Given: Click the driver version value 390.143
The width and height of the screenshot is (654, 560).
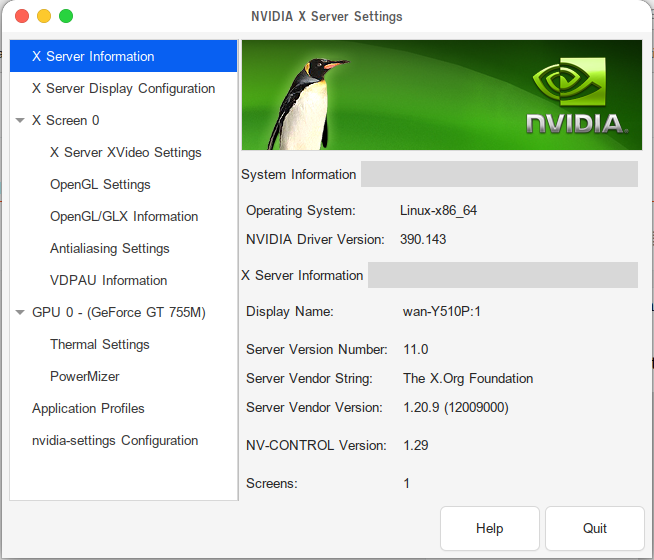Looking at the screenshot, I should point(423,239).
